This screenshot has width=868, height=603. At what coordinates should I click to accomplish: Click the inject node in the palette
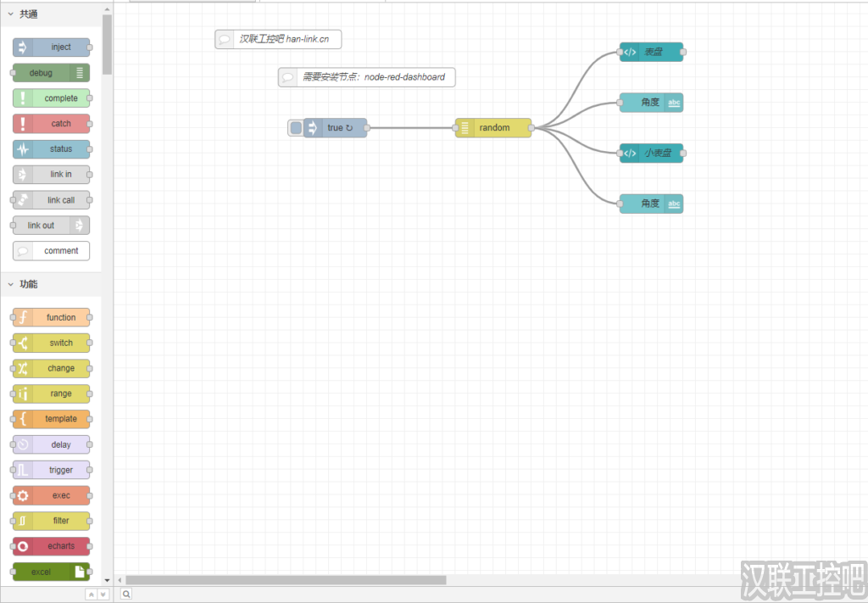(52, 47)
